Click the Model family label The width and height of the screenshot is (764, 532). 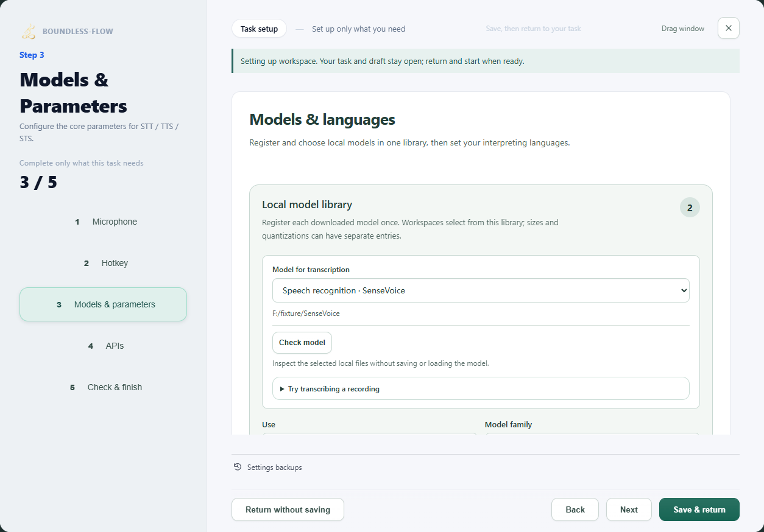(x=509, y=424)
